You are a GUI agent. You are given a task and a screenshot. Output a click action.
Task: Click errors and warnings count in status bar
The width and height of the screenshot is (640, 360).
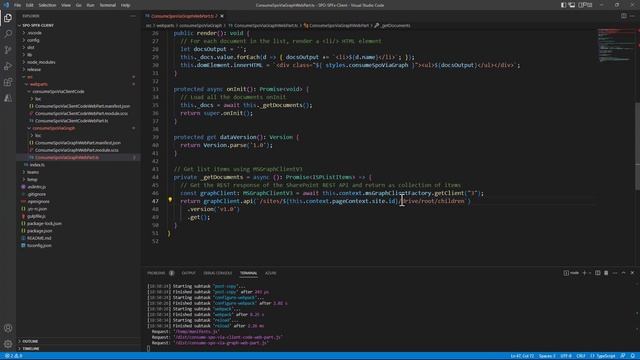(x=13, y=356)
